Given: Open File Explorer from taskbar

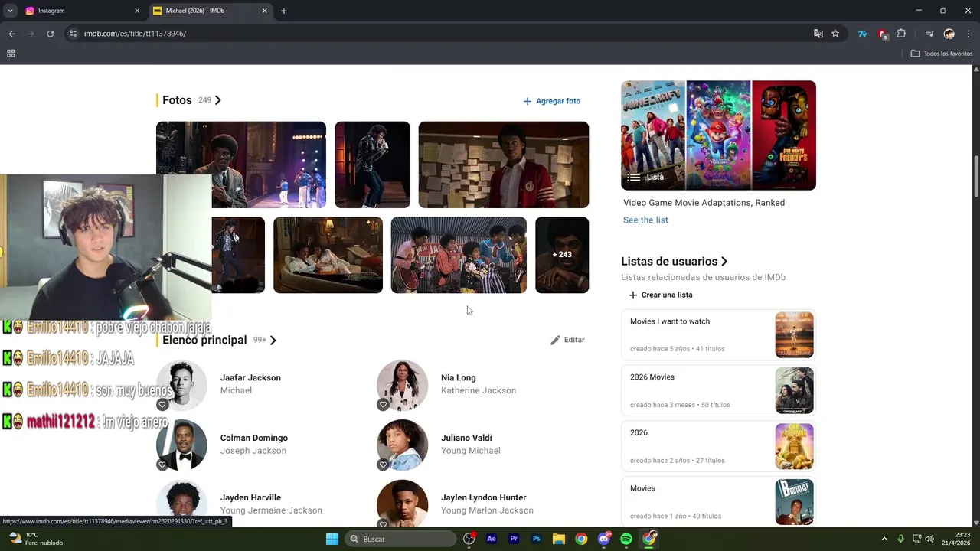Looking at the screenshot, I should (x=559, y=539).
